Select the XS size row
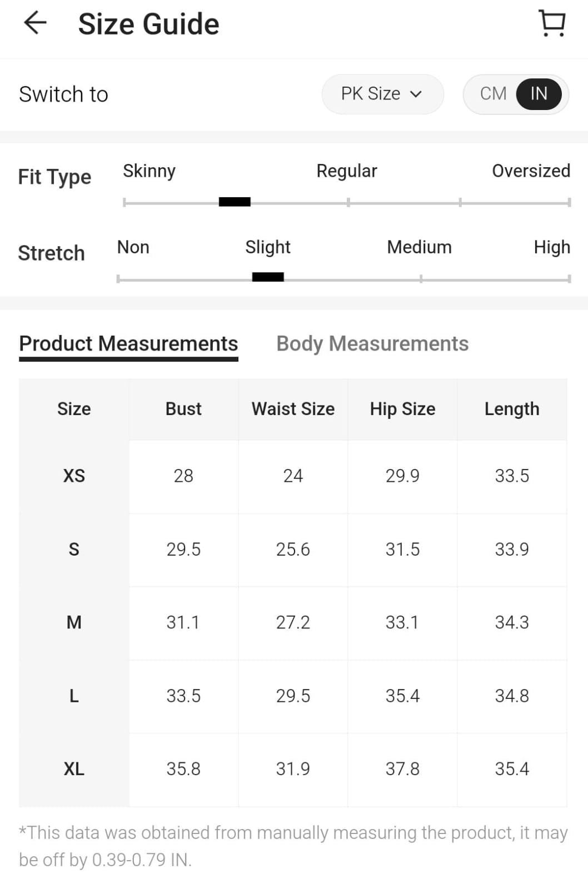The height and width of the screenshot is (889, 588). pyautogui.click(x=74, y=476)
